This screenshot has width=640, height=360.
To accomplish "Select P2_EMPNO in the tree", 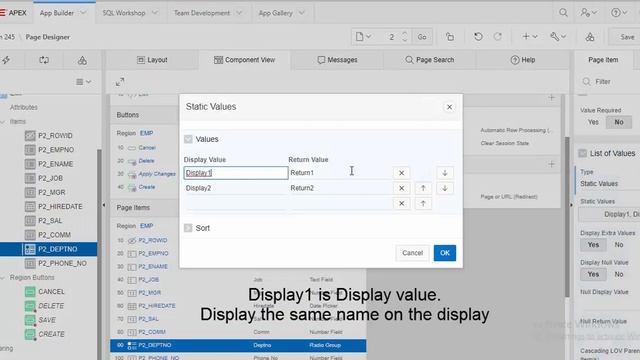I will coord(56,150).
